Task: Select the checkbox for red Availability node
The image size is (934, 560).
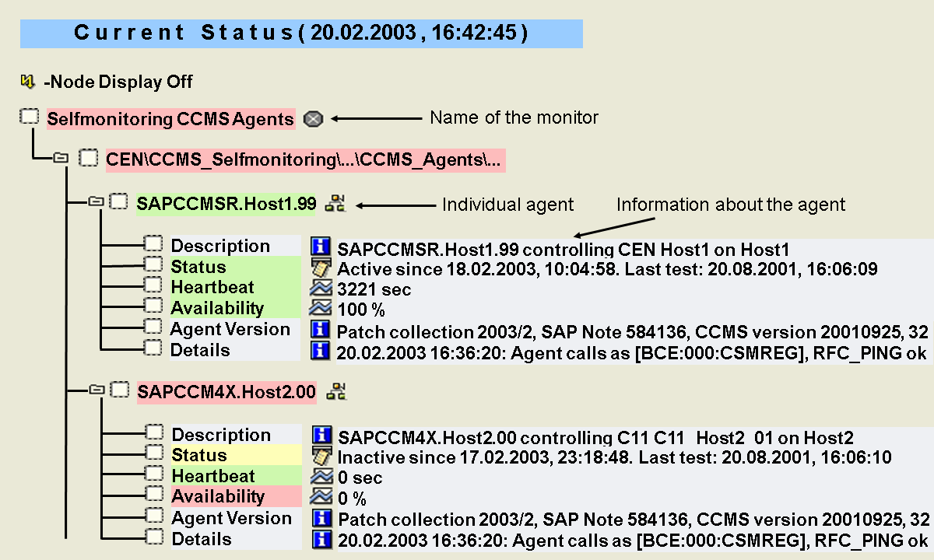Action: (155, 494)
